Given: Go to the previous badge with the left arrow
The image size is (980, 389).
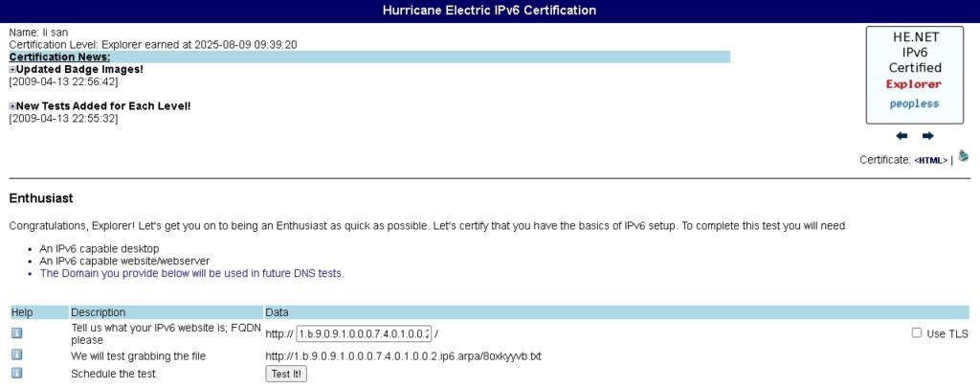Looking at the screenshot, I should tap(902, 136).
